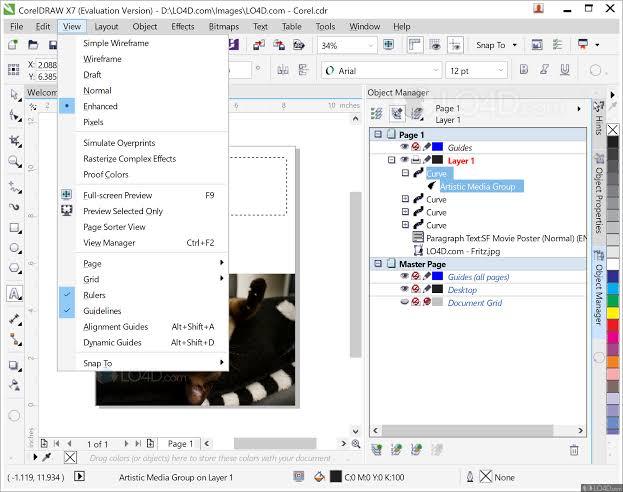Screen dimensions: 623x492
Task: Toggle Guidelines checkmark in View menu
Action: [67, 310]
